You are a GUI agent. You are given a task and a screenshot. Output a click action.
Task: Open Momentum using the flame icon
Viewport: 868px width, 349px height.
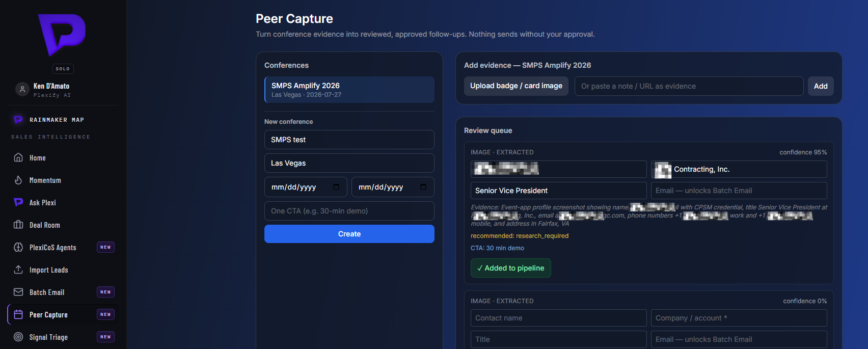(x=18, y=180)
